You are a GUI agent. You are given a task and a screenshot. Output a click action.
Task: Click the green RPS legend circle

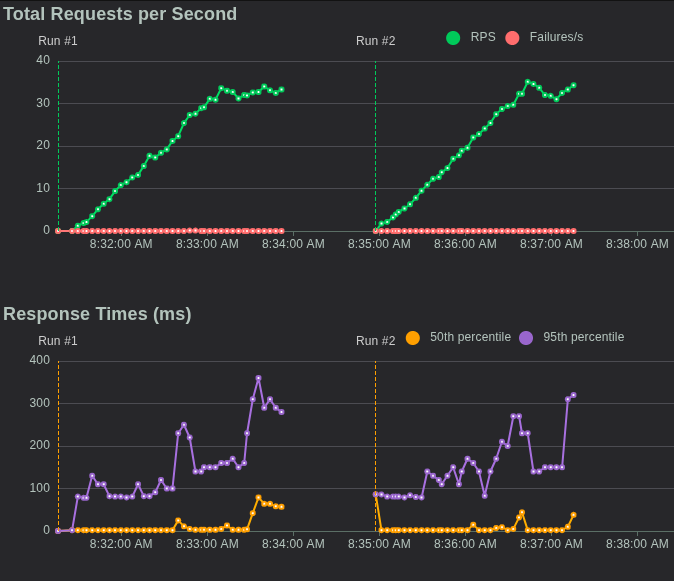click(x=453, y=38)
